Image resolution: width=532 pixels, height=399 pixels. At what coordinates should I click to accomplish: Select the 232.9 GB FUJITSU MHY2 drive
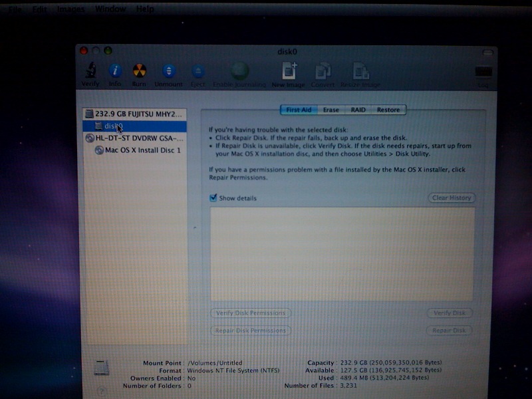[x=135, y=114]
